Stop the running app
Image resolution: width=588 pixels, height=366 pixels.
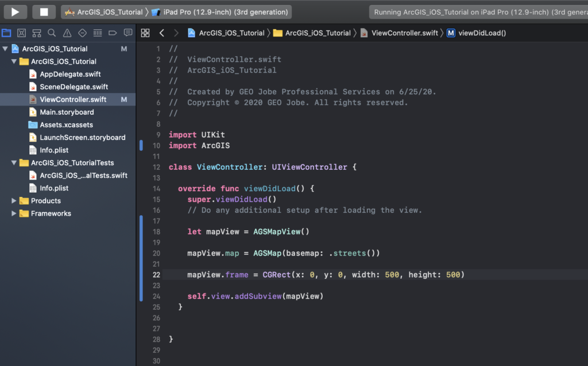[44, 11]
